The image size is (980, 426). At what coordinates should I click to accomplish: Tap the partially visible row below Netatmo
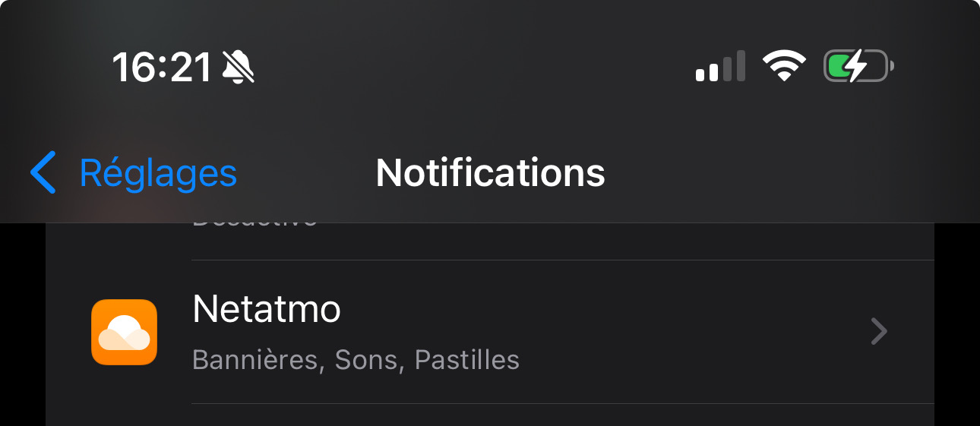coord(486,415)
